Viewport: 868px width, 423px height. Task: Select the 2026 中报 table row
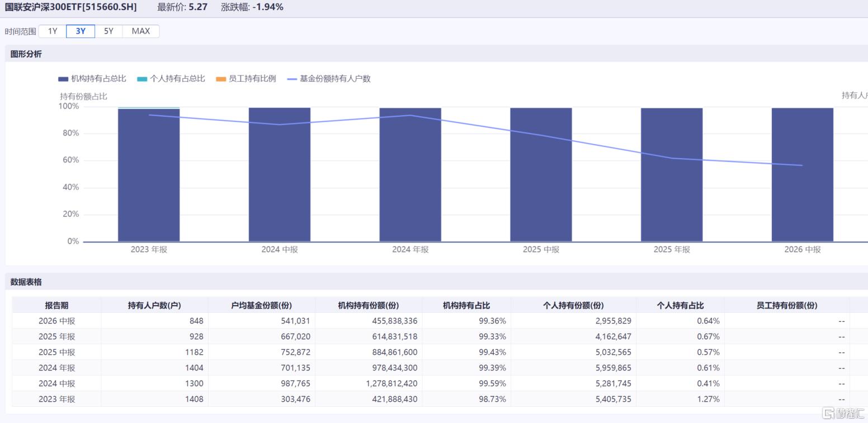click(x=440, y=321)
